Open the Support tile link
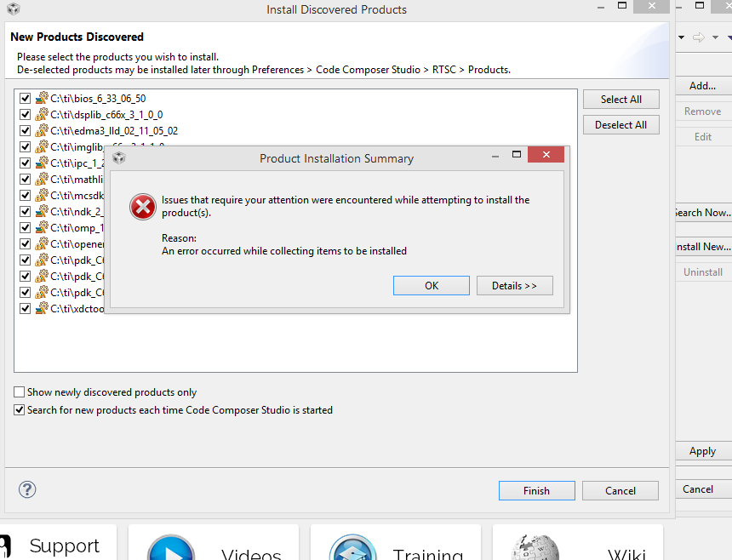 pos(64,546)
